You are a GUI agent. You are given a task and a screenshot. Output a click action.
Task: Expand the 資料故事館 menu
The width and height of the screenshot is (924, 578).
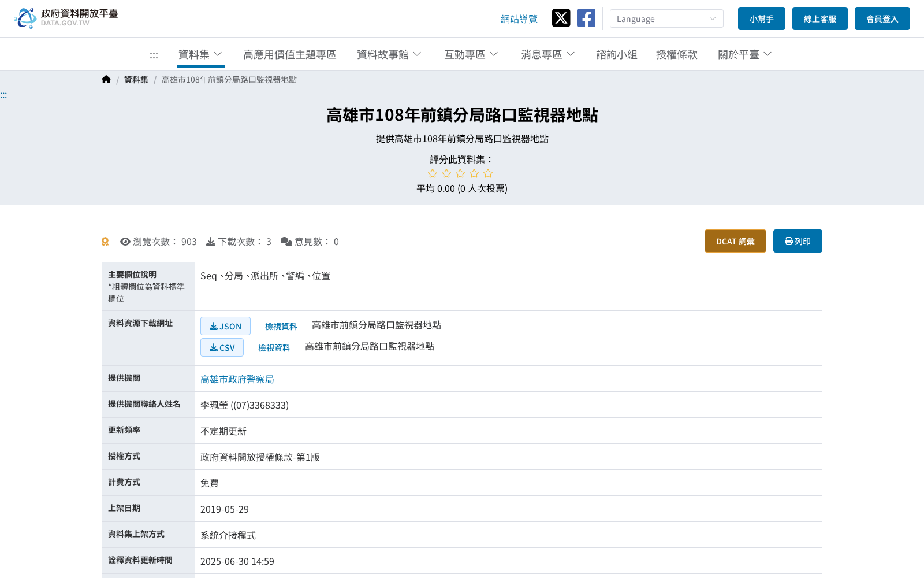pyautogui.click(x=389, y=54)
